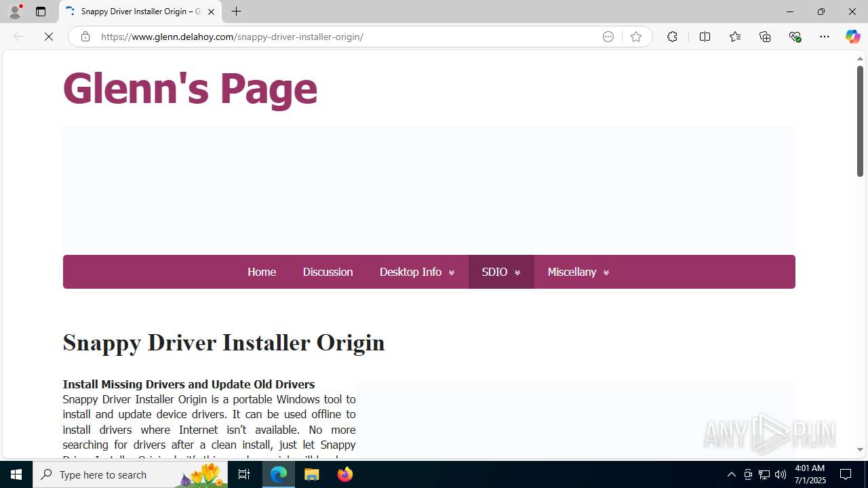Show hidden system tray icons
868x488 pixels.
point(731,474)
